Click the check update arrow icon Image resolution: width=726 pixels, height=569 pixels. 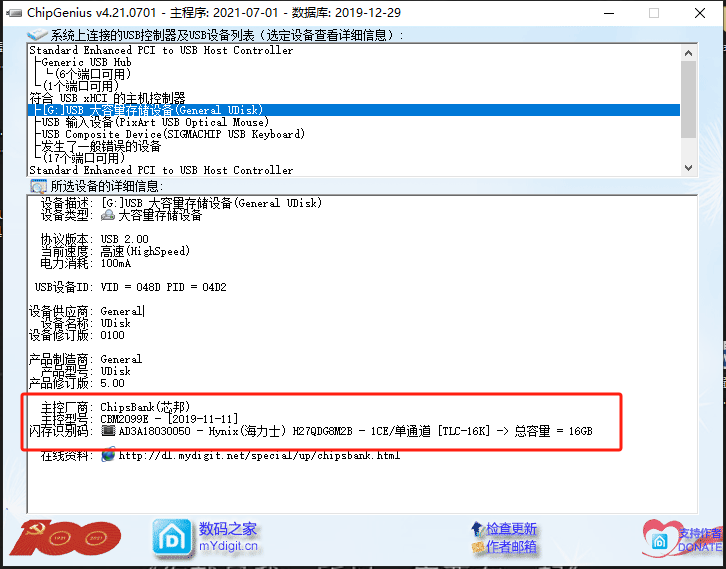[x=477, y=529]
